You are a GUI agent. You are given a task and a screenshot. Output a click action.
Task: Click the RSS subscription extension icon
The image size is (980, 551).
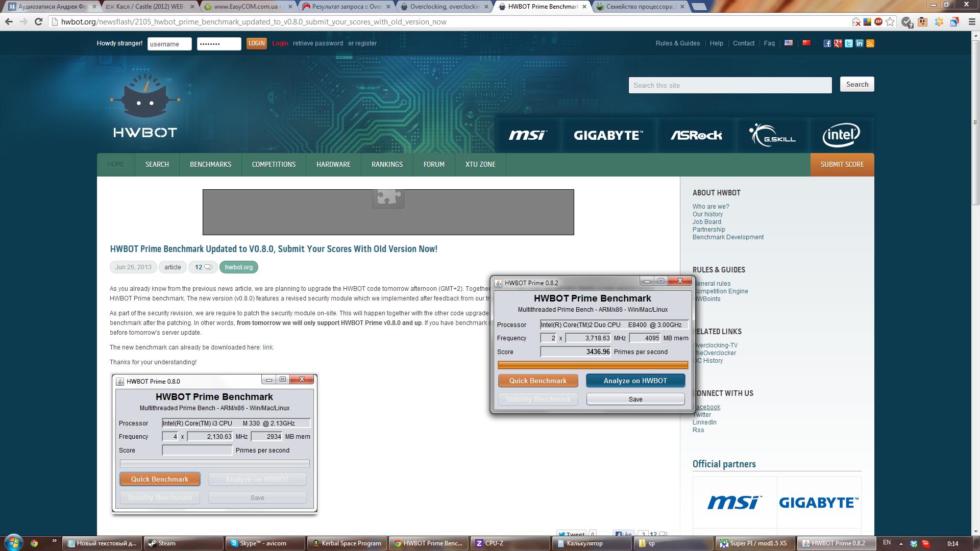pos(954,22)
